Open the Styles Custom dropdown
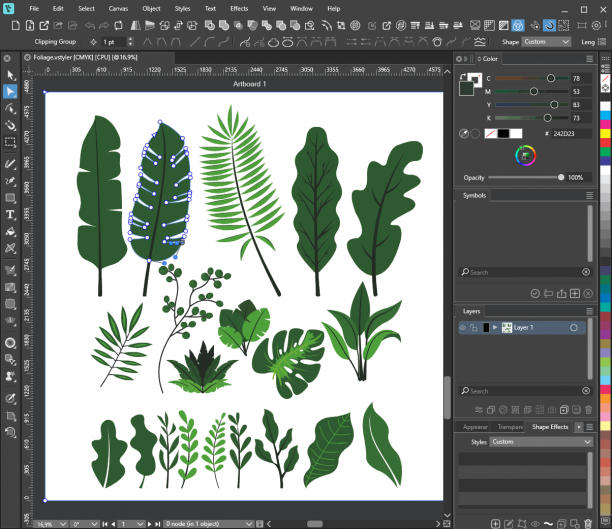 click(x=541, y=442)
